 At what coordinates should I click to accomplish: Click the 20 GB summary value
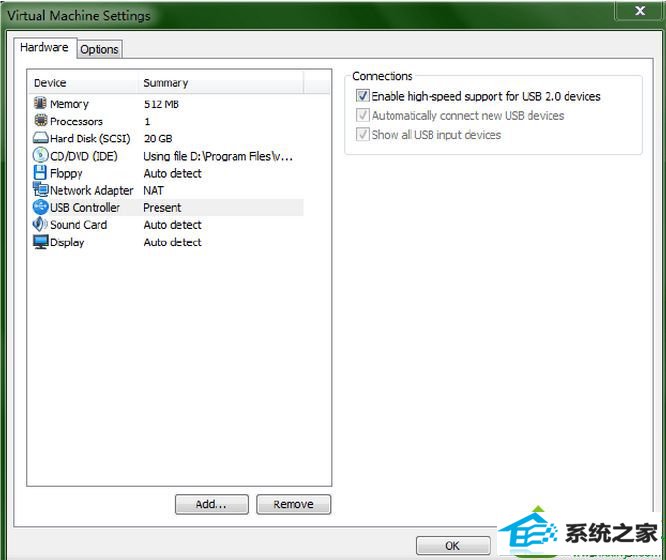click(158, 139)
